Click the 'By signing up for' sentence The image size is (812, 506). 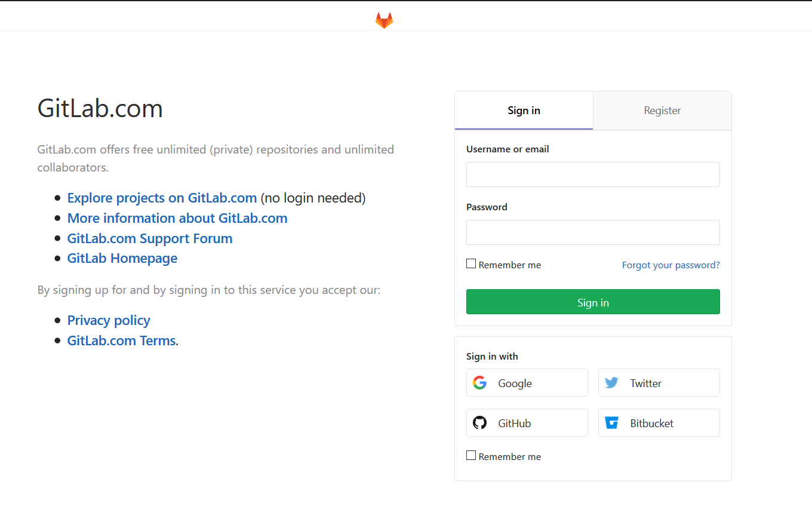209,290
